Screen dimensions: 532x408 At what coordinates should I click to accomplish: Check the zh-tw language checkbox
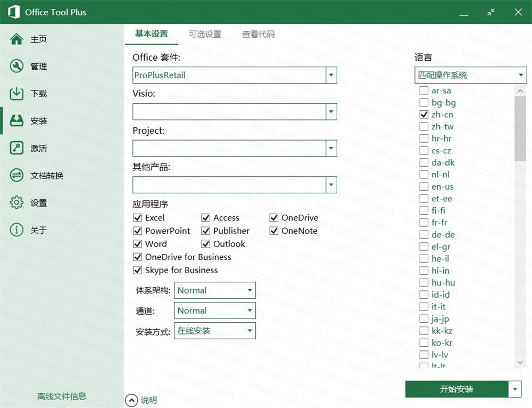coord(424,126)
